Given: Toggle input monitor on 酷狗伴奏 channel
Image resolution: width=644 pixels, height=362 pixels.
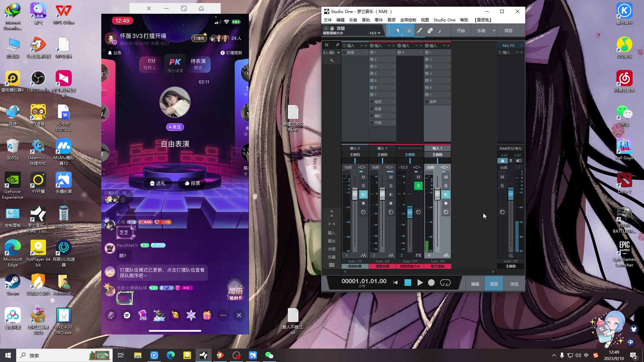Looking at the screenshot, I should (x=363, y=194).
